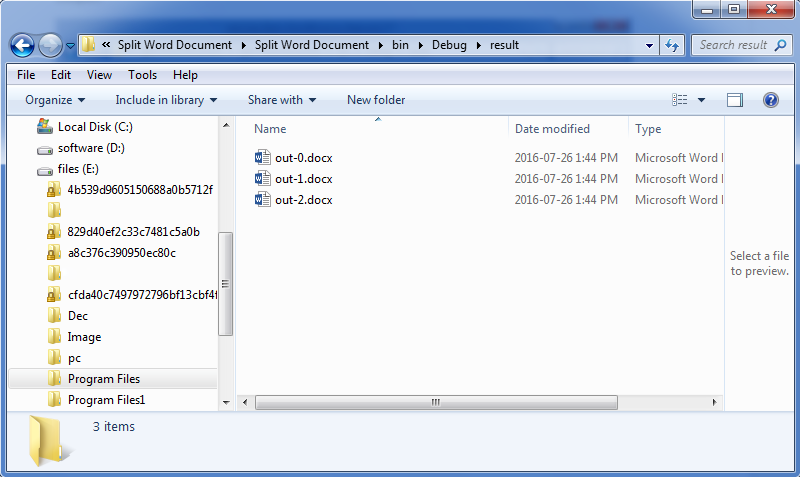The width and height of the screenshot is (800, 477).
Task: Click the files (E:) drive icon
Action: pos(45,171)
